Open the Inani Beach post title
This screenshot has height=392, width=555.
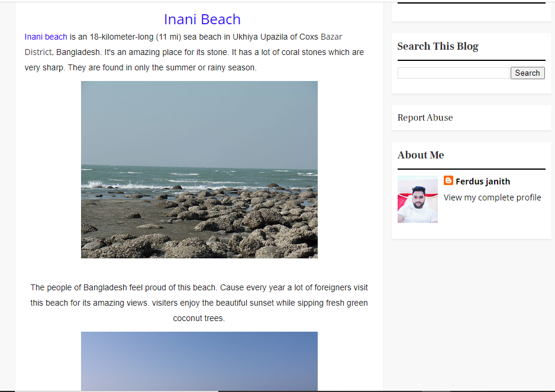202,20
